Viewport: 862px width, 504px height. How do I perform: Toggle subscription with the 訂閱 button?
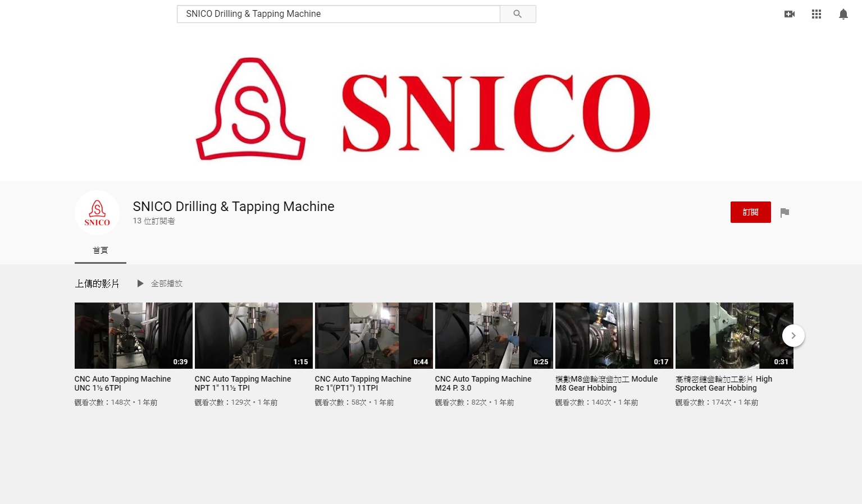pyautogui.click(x=750, y=212)
